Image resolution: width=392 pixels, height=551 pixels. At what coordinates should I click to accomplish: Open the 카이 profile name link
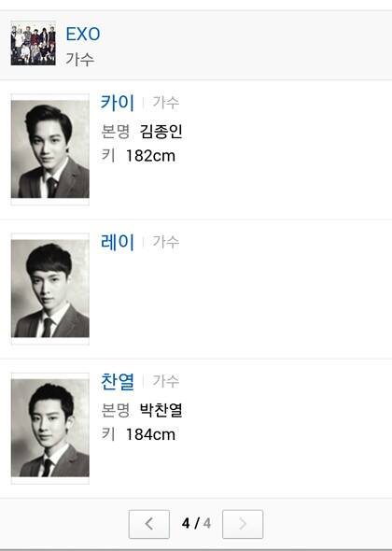point(118,103)
